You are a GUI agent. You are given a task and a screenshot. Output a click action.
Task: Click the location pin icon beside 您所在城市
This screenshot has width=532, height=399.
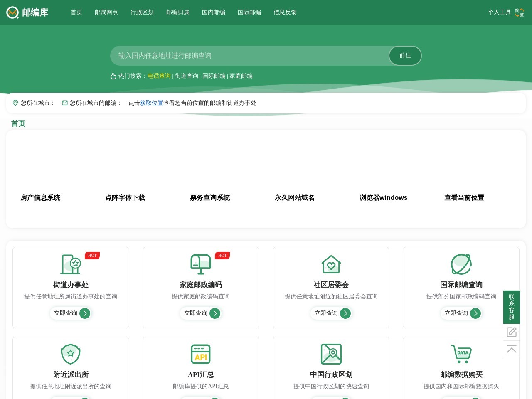[x=15, y=103]
